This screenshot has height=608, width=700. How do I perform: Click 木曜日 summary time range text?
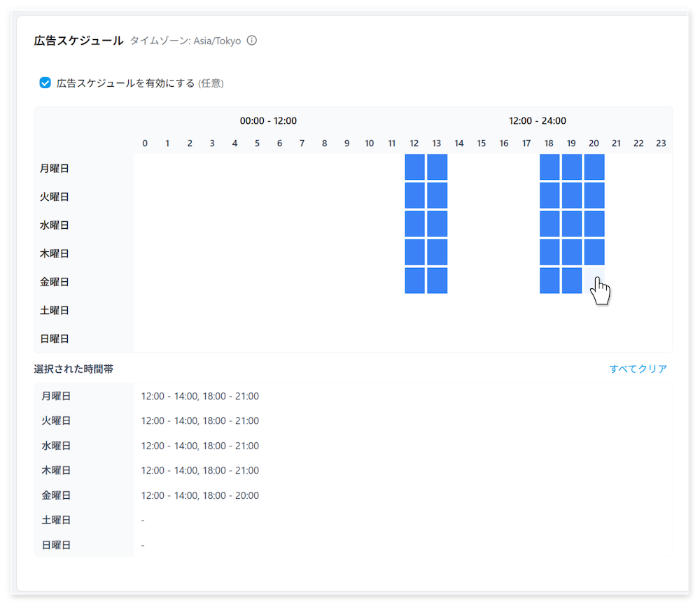pyautogui.click(x=200, y=470)
